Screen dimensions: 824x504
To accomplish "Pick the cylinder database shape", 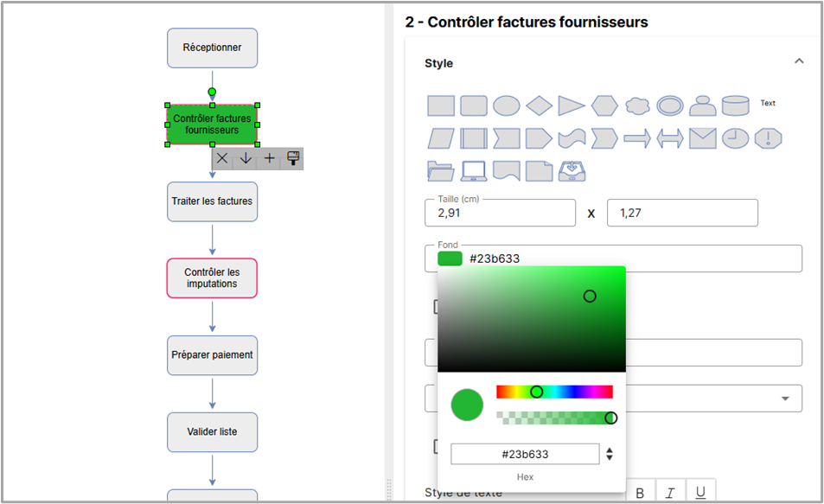I will [x=735, y=105].
